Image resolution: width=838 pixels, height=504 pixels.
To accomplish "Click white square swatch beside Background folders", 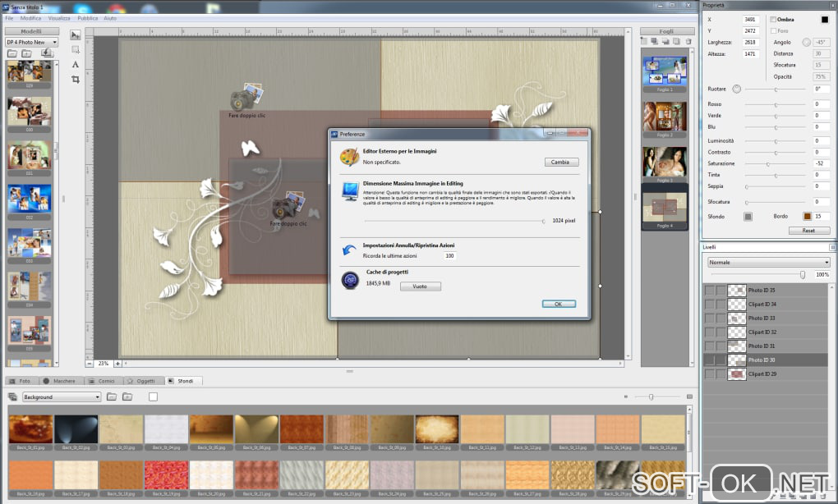I will coord(153,396).
